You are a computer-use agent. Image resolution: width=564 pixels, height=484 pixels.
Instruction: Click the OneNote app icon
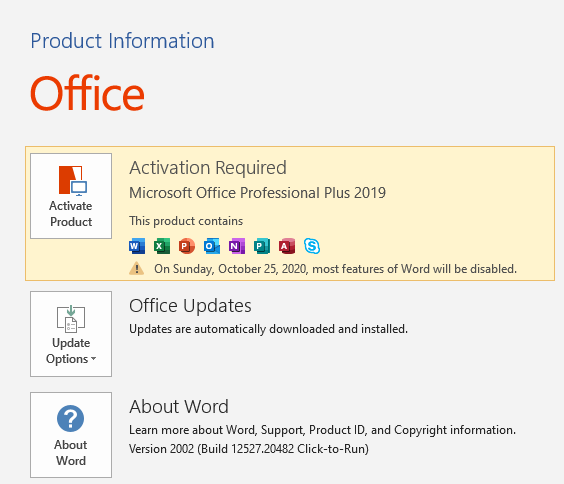pos(237,246)
